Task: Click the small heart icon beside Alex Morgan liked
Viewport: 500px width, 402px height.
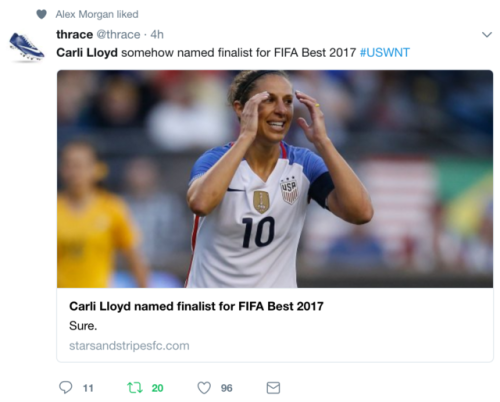Action: click(x=41, y=14)
